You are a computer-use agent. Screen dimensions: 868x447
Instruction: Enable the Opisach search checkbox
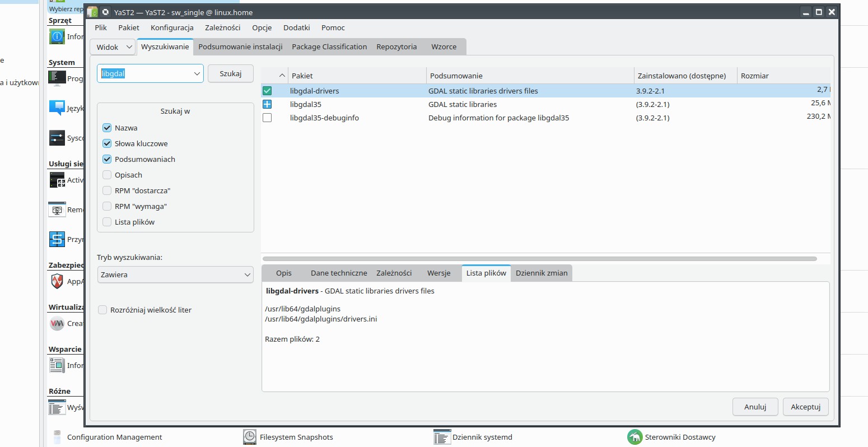tap(107, 175)
